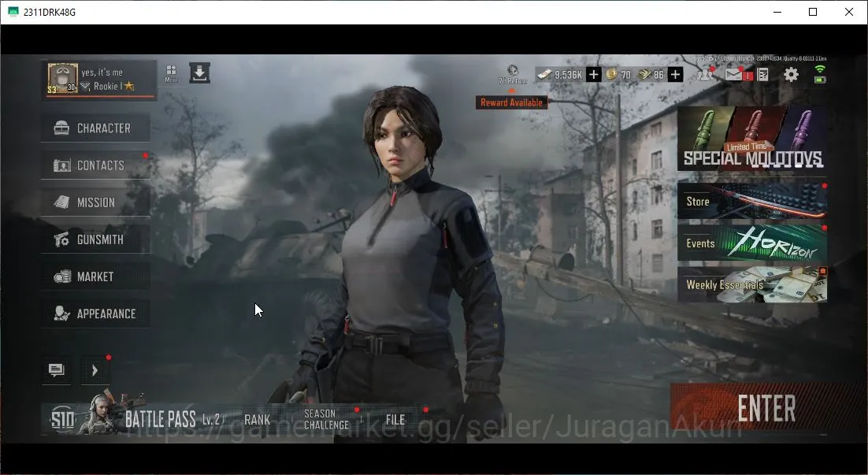Open the chat message icon
Screen dimensions: 868x475
pyautogui.click(x=57, y=369)
